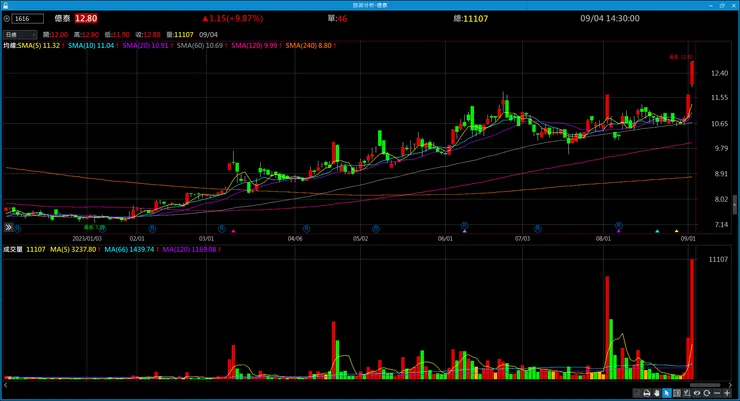Image resolution: width=740 pixels, height=401 pixels.
Task: Click the 億泰 stock name
Action: pyautogui.click(x=62, y=18)
